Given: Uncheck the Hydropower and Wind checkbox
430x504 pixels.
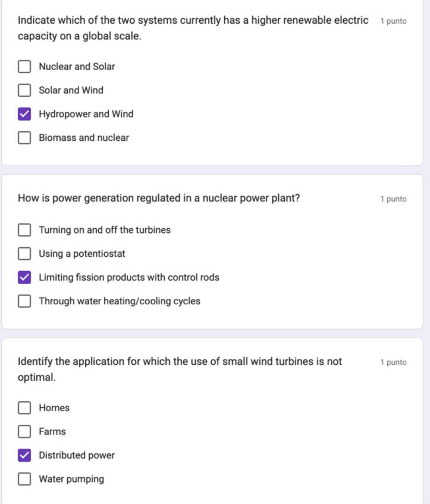Looking at the screenshot, I should [x=24, y=114].
